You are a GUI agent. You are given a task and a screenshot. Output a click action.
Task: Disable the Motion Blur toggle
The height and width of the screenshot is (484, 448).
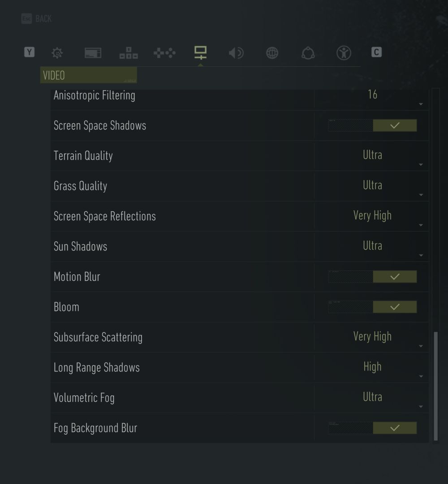click(x=372, y=277)
